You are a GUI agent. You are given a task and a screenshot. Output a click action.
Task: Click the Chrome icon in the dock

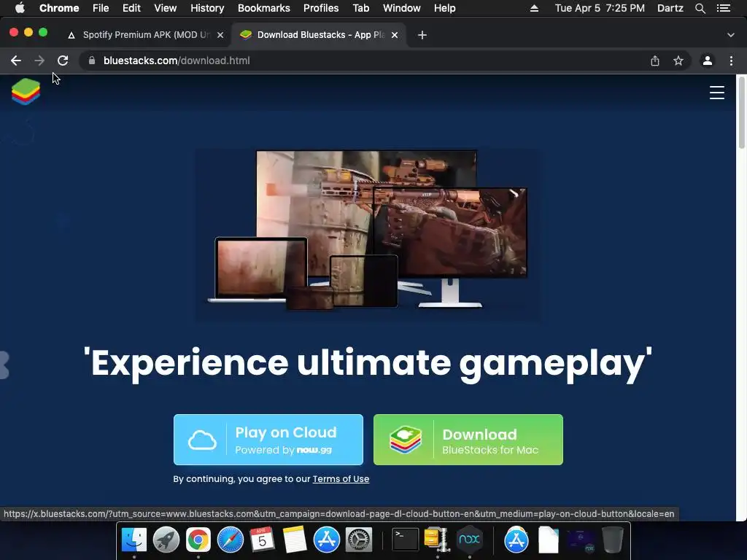click(198, 540)
